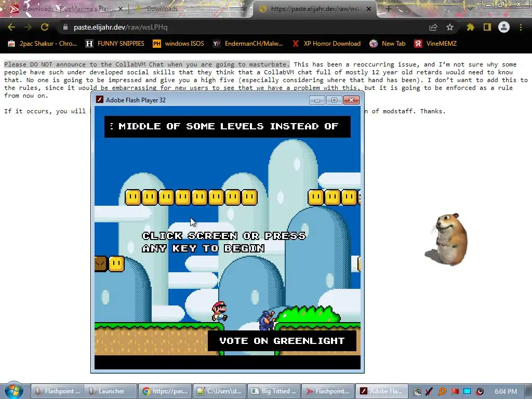Click the Mario character sprite
532x399 pixels.
(x=219, y=311)
